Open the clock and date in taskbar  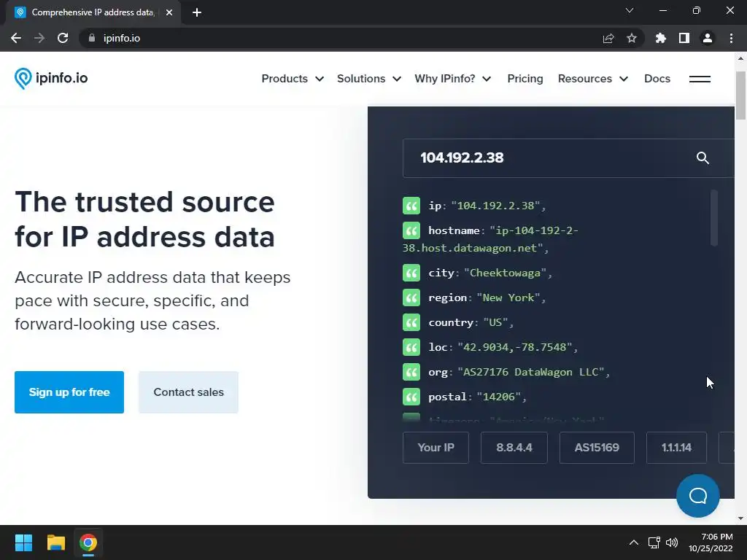tap(711, 542)
